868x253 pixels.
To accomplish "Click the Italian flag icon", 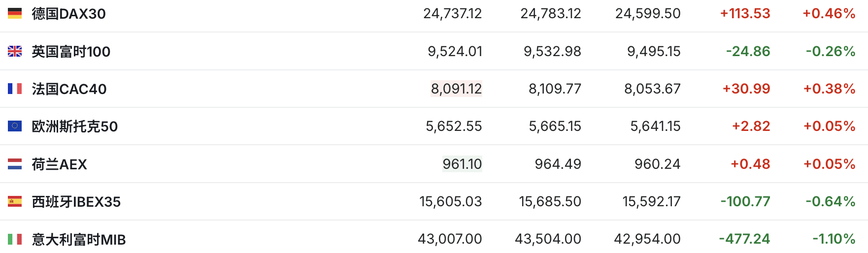I will 15,239.
